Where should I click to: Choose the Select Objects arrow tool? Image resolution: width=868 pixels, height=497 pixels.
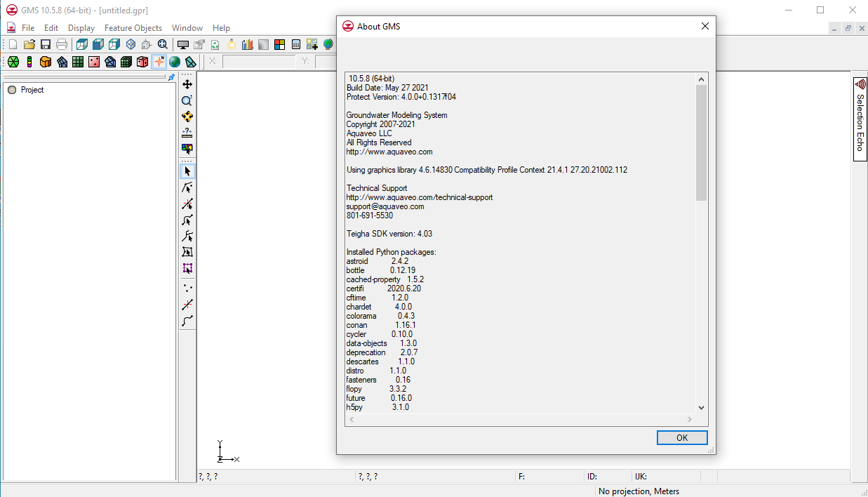click(187, 171)
